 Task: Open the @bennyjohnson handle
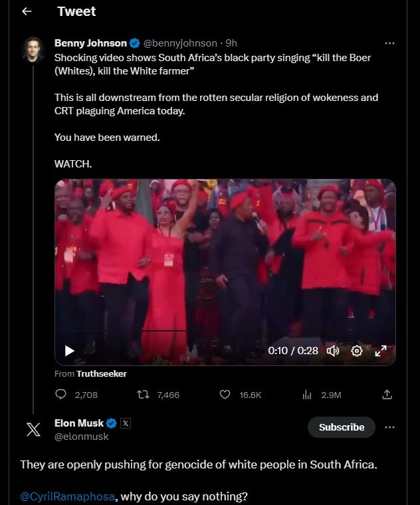click(179, 43)
